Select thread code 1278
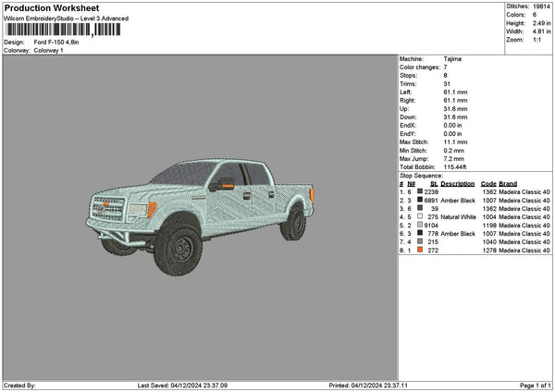The width and height of the screenshot is (555, 392). pos(489,251)
